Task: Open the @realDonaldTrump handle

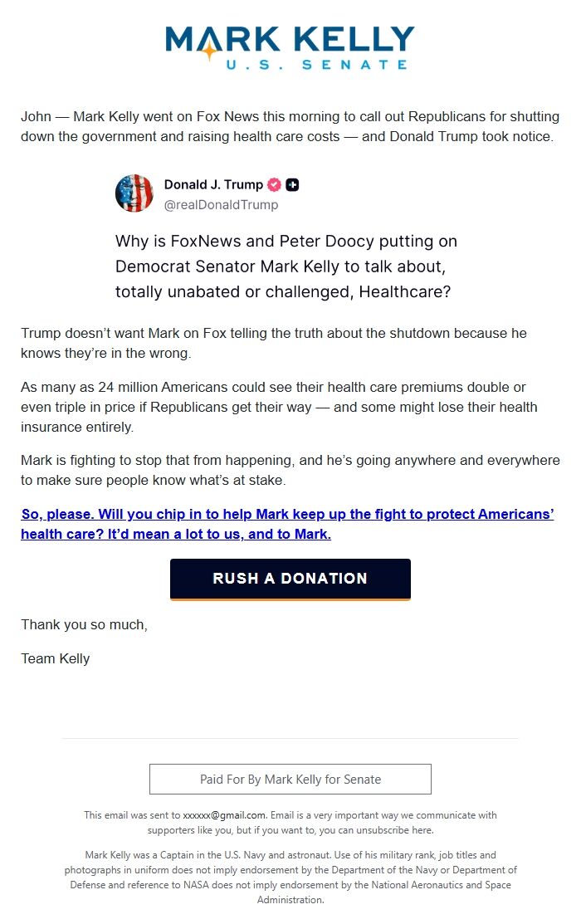Action: pos(221,205)
